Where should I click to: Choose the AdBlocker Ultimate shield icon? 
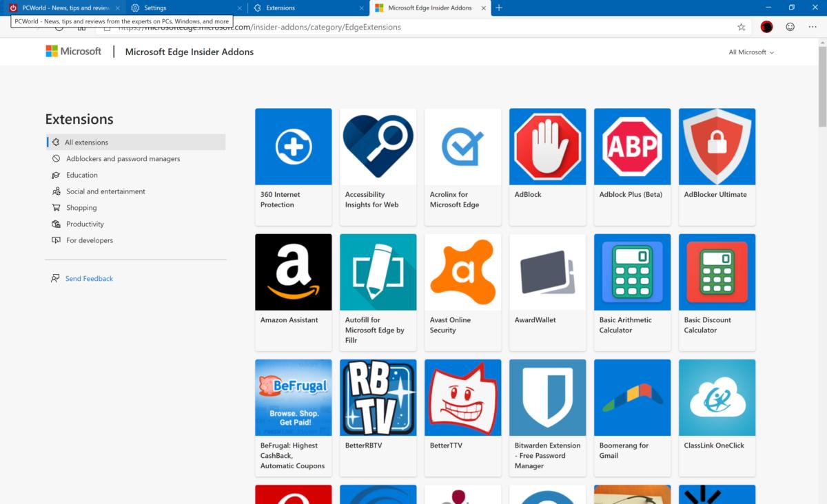[717, 147]
